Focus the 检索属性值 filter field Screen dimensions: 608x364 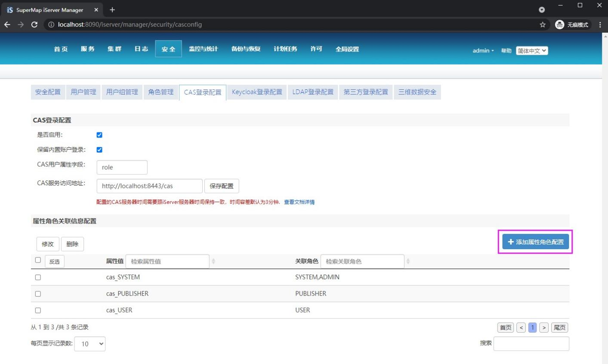tap(167, 261)
